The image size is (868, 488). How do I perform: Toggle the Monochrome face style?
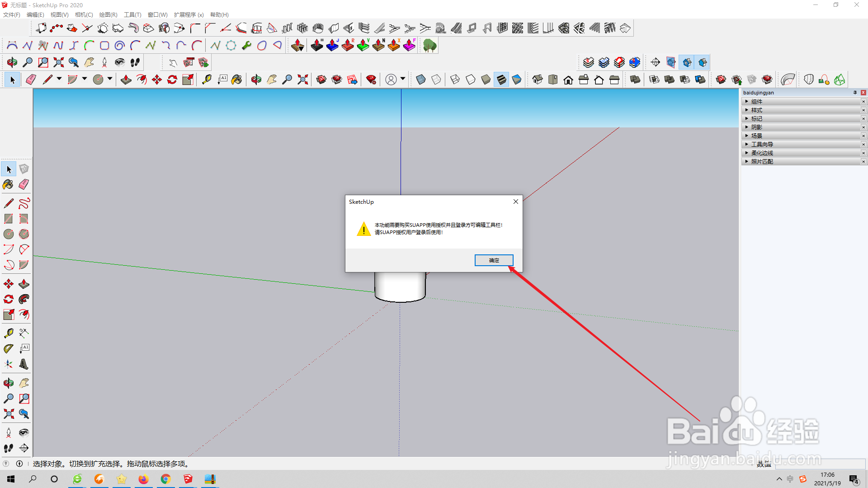tap(517, 80)
